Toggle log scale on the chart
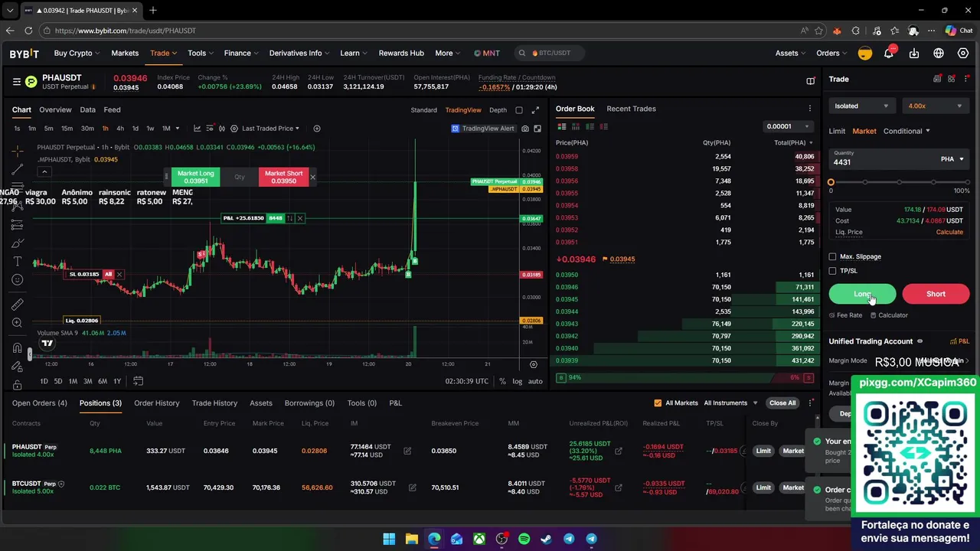Image resolution: width=980 pixels, height=551 pixels. click(x=518, y=381)
